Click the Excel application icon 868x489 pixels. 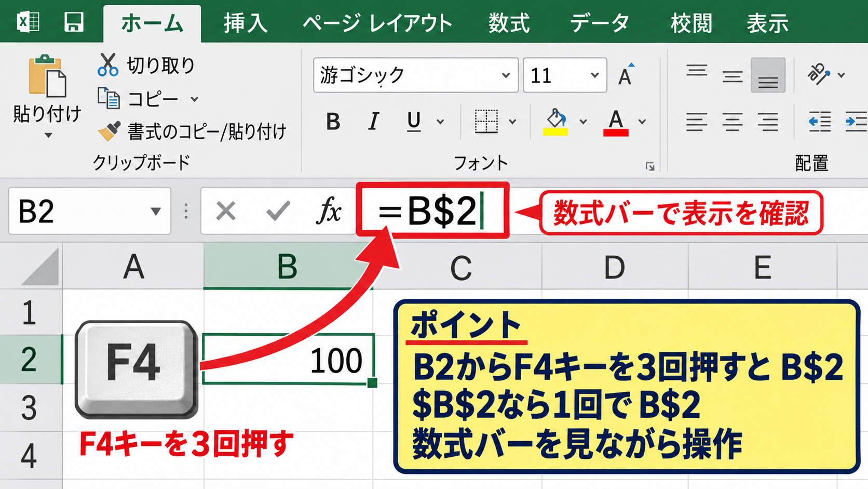pos(28,22)
